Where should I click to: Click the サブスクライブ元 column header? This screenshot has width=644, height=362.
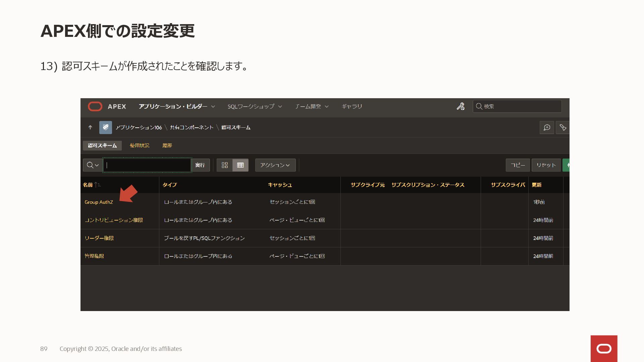point(368,185)
